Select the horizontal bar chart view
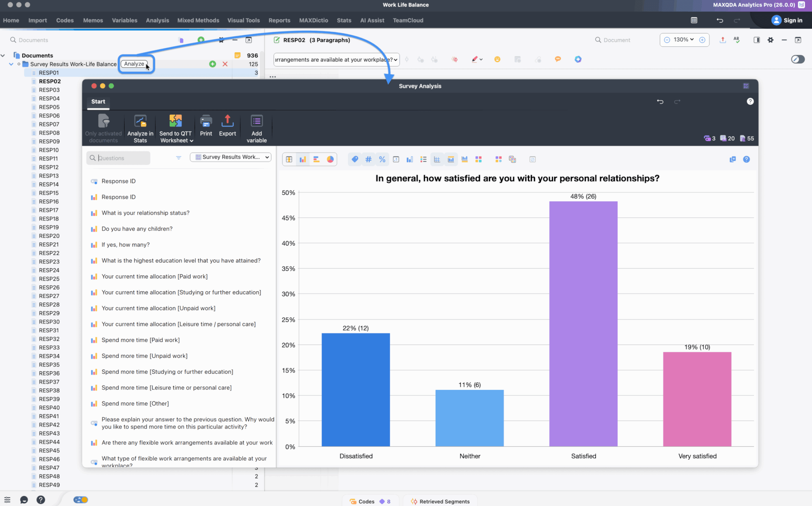The width and height of the screenshot is (812, 506). coord(316,159)
